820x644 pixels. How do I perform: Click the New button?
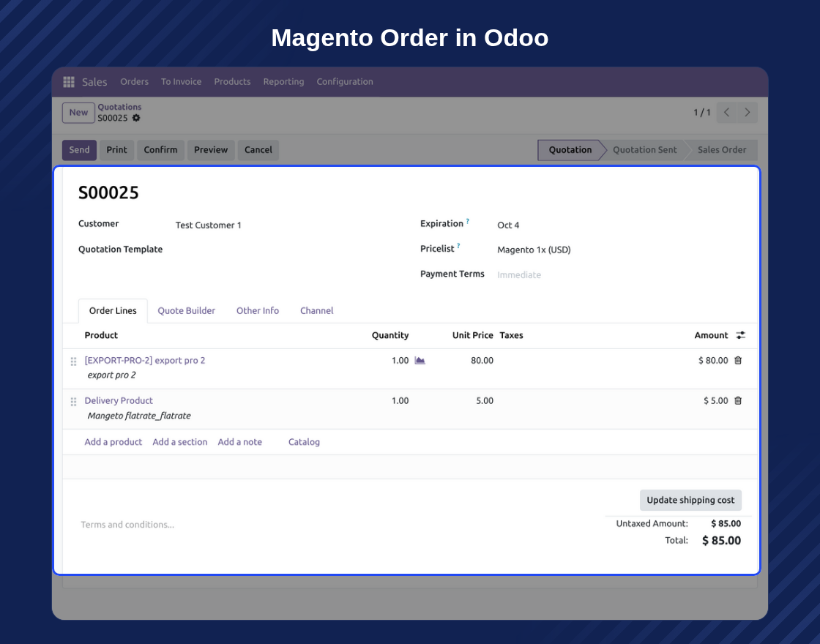coord(78,113)
